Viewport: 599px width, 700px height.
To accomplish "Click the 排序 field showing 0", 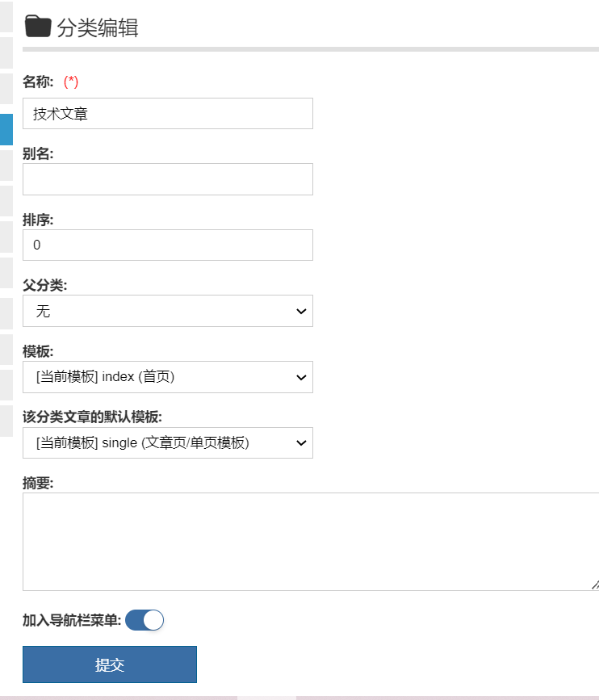I will point(167,245).
